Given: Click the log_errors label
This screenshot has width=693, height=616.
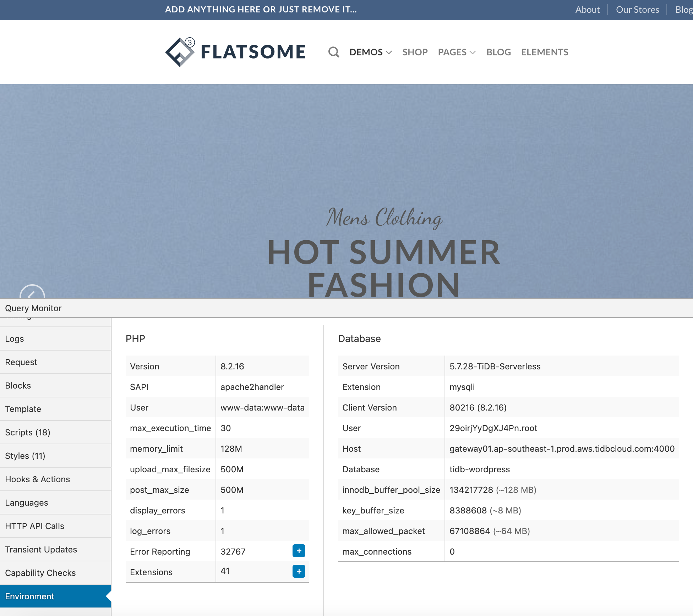Looking at the screenshot, I should pos(150,531).
